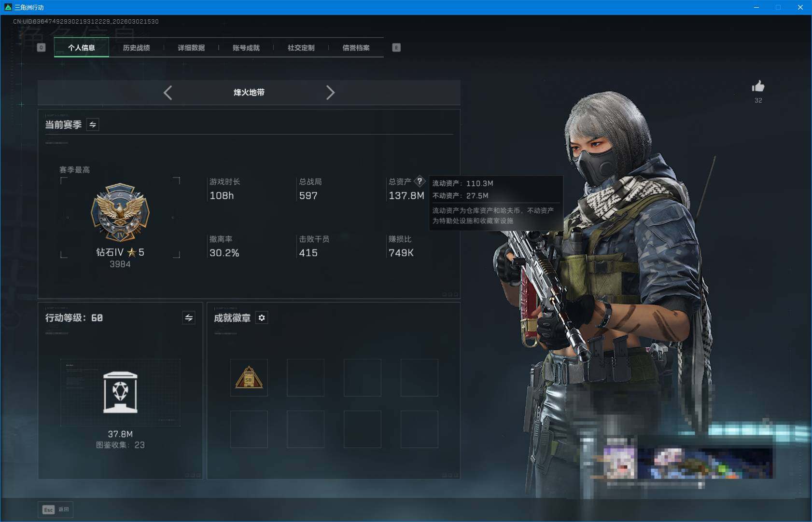Open the 社交定制 tab
The height and width of the screenshot is (522, 812).
click(x=301, y=47)
